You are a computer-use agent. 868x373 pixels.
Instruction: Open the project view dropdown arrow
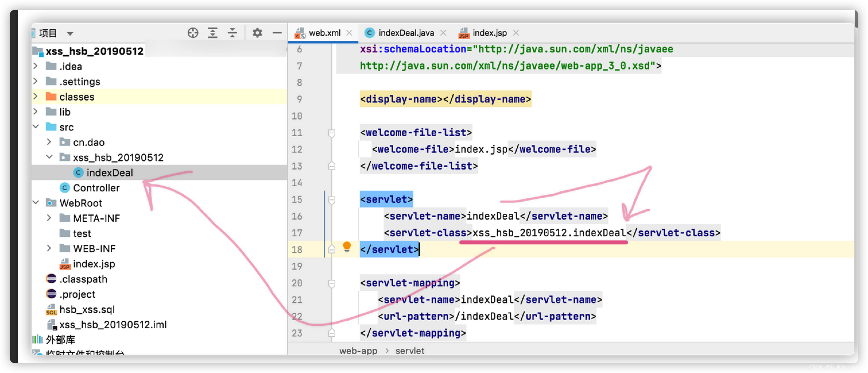click(70, 34)
